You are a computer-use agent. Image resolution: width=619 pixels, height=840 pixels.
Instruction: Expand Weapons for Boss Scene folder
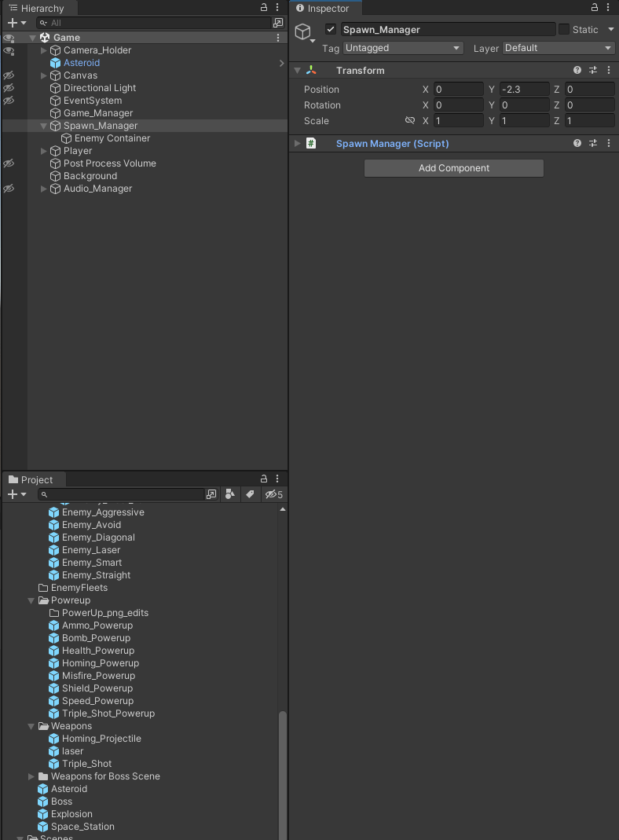coord(31,776)
